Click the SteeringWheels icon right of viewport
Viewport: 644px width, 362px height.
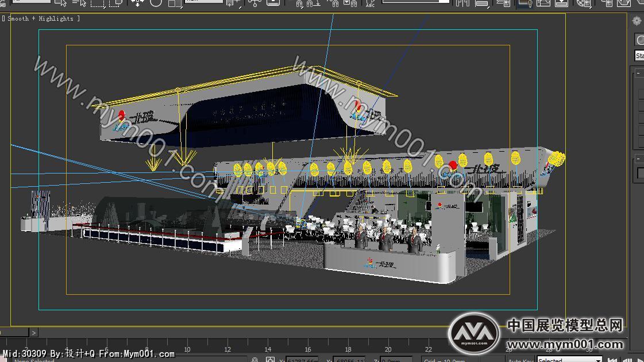(x=636, y=21)
